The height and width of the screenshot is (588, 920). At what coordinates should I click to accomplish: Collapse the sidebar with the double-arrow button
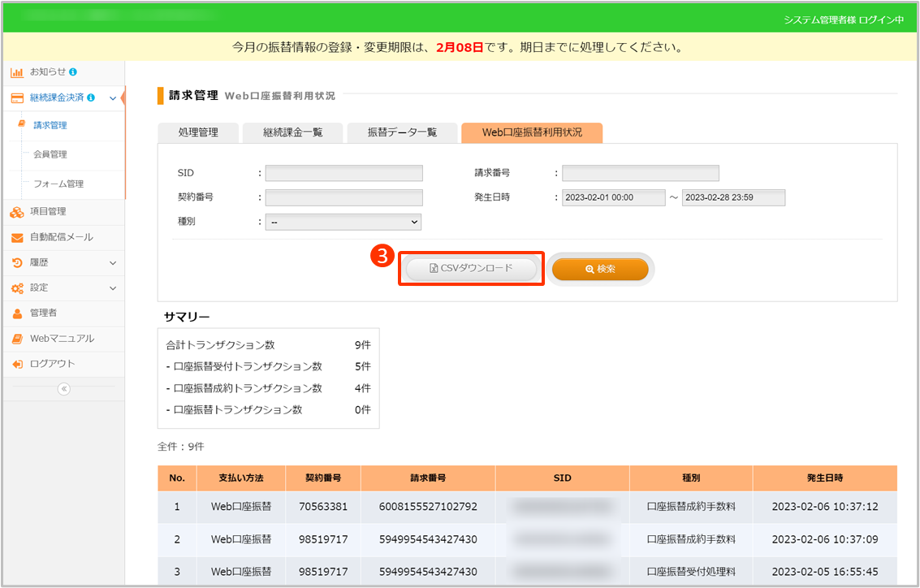point(63,389)
